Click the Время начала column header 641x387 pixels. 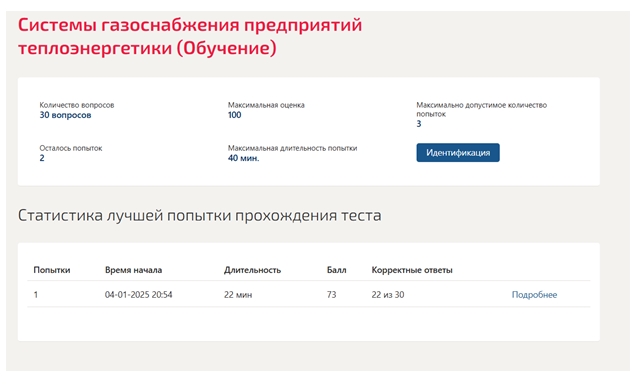133,270
